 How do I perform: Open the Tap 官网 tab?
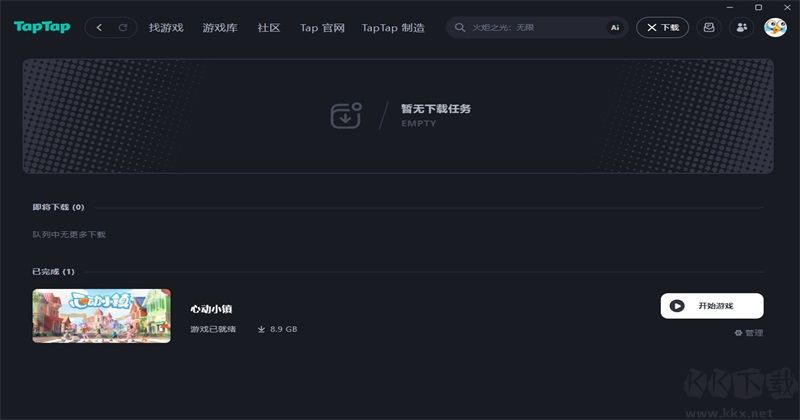(x=322, y=28)
